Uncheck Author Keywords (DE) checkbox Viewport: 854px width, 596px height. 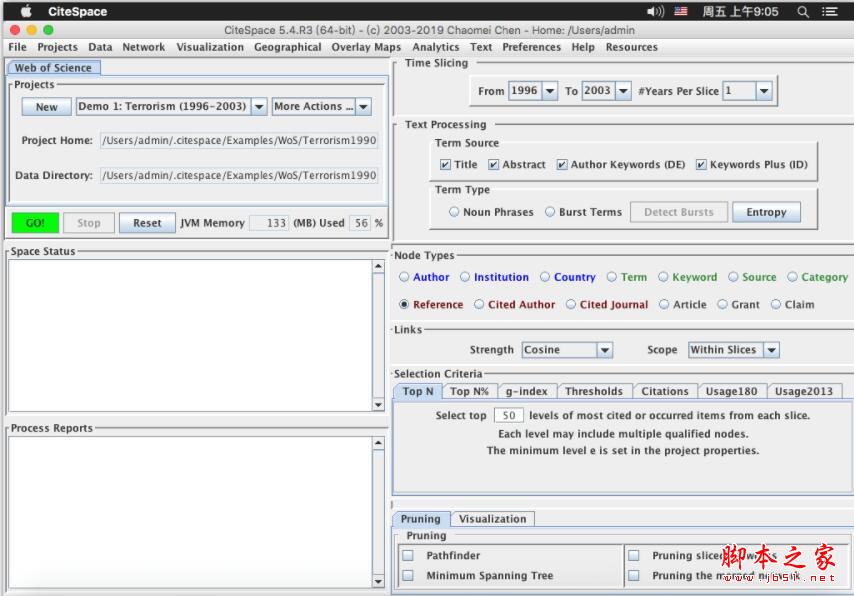[x=562, y=165]
